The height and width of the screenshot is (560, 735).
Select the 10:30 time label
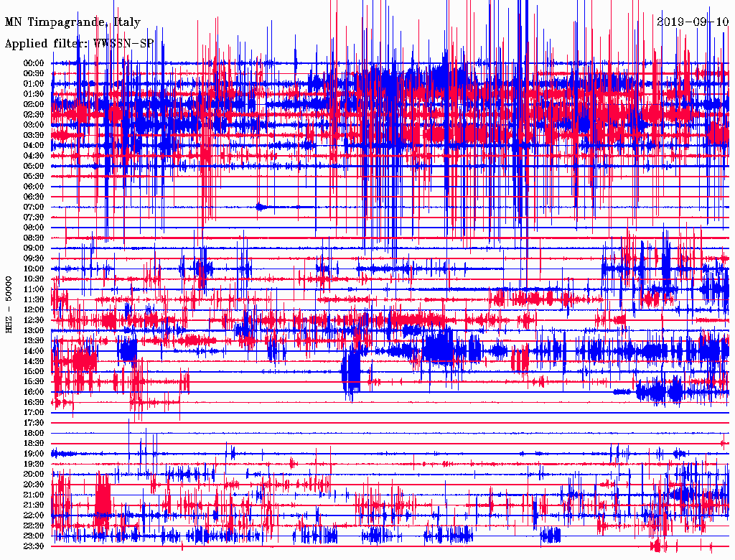[x=34, y=279]
